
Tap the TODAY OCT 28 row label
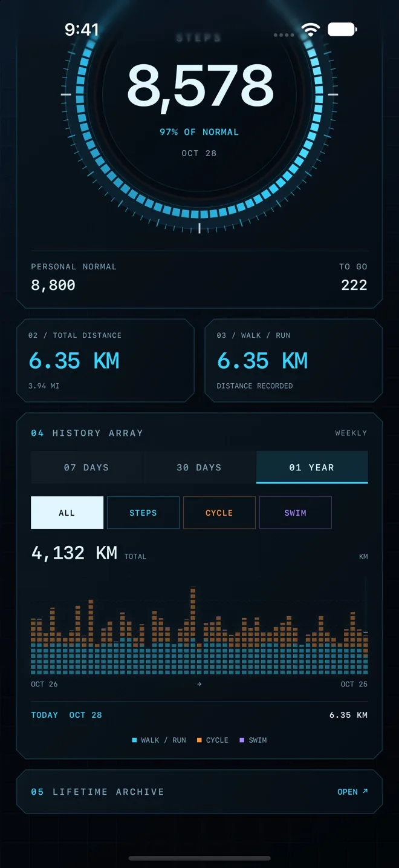(x=66, y=715)
